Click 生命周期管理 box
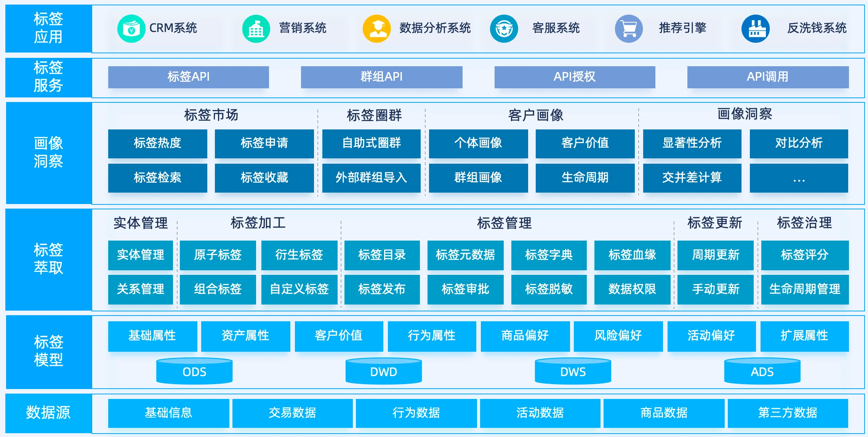Image resolution: width=868 pixels, height=437 pixels. click(x=805, y=289)
